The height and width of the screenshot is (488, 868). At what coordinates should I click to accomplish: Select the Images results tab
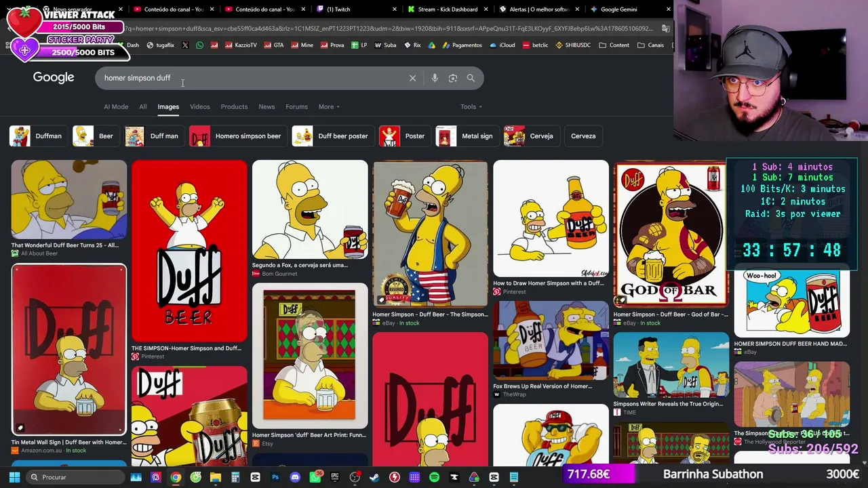pos(168,106)
